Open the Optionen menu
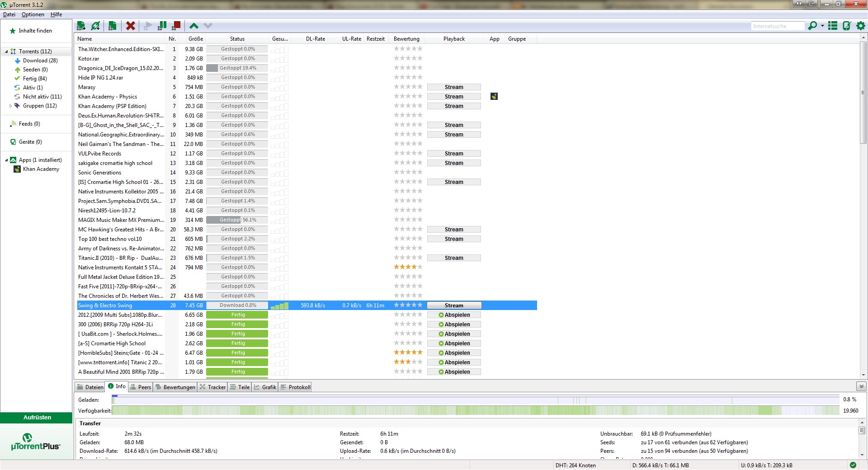 coord(33,14)
